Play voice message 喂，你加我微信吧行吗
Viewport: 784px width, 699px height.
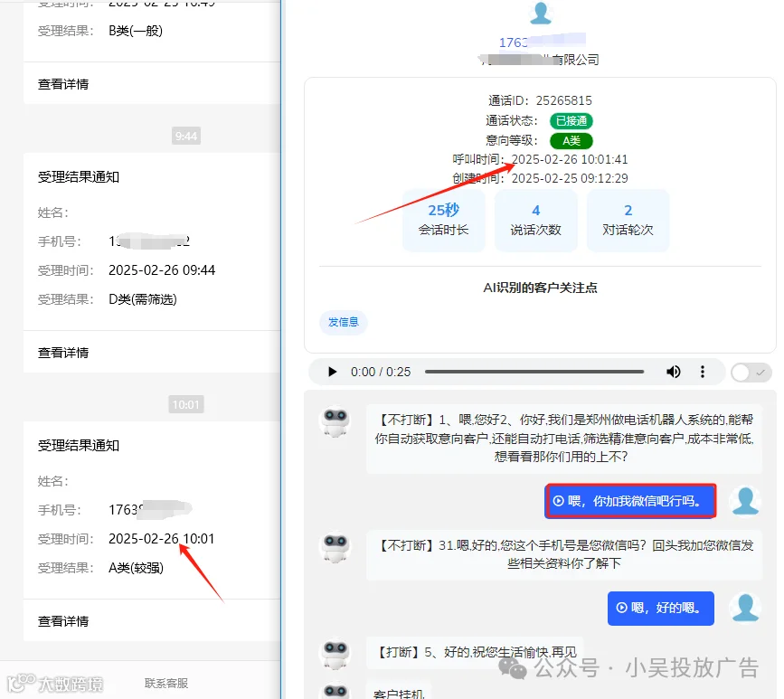click(630, 501)
